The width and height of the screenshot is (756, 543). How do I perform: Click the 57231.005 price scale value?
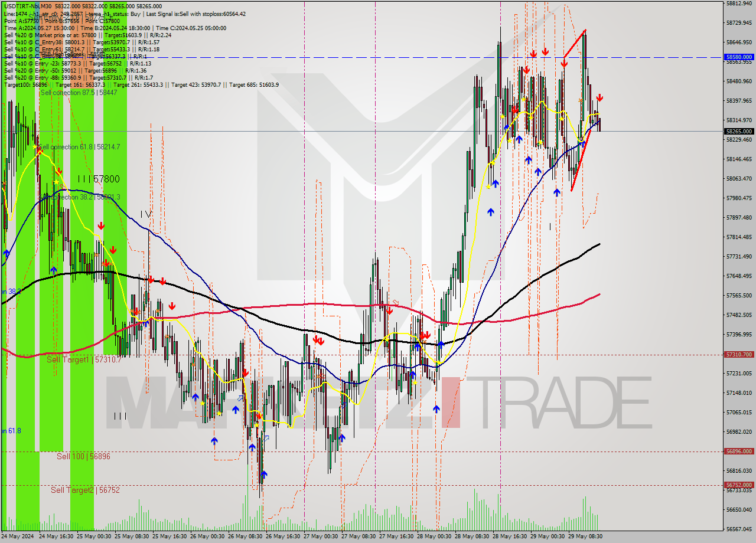[739, 373]
